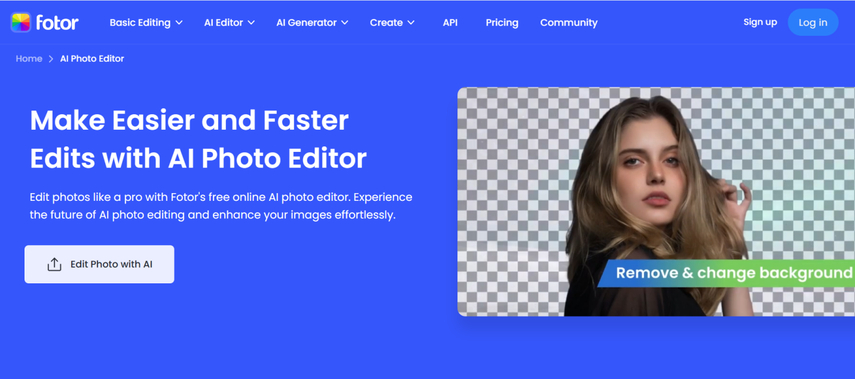Click the upload icon in Edit Photo button
Image resolution: width=855 pixels, height=379 pixels.
click(54, 264)
